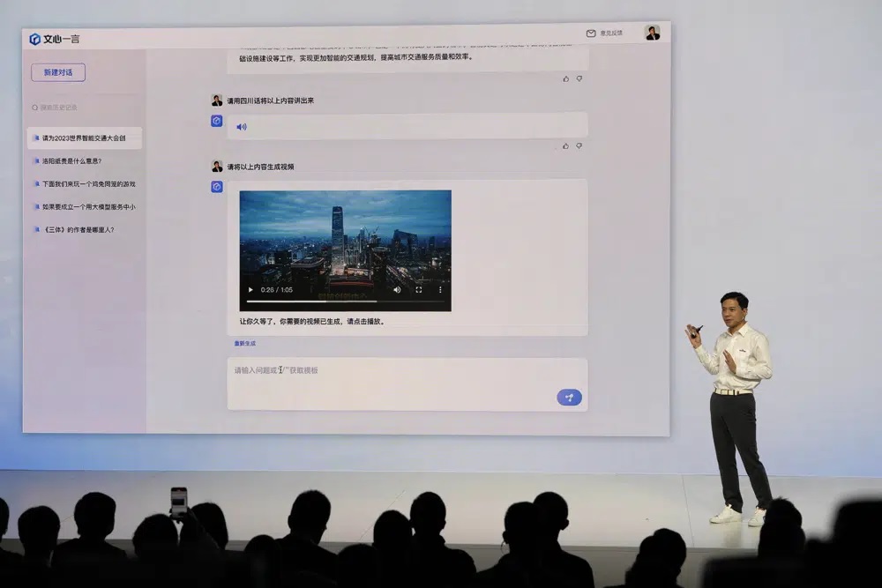Screen dimensions: 882x588
Task: Click 重新生成 to regenerate the response
Action: coord(244,343)
